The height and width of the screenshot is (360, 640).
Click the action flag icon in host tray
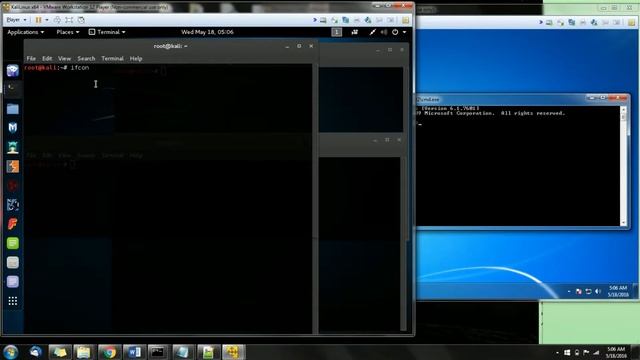coord(586,352)
